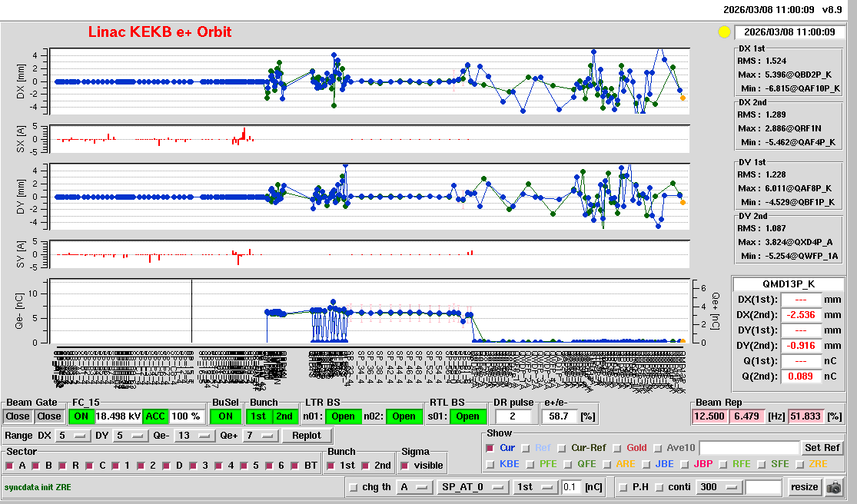Enable the P.H checkbox
The height and width of the screenshot is (504, 857).
(x=623, y=487)
